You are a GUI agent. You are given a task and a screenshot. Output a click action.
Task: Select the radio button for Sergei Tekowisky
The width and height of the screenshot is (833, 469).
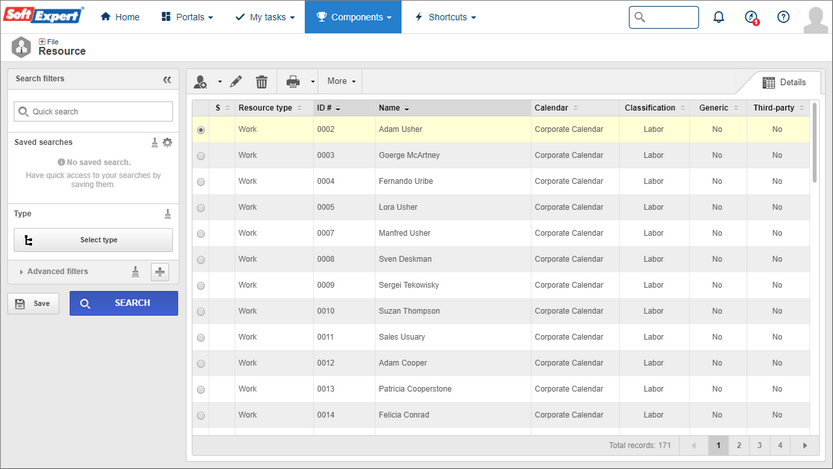tap(201, 286)
